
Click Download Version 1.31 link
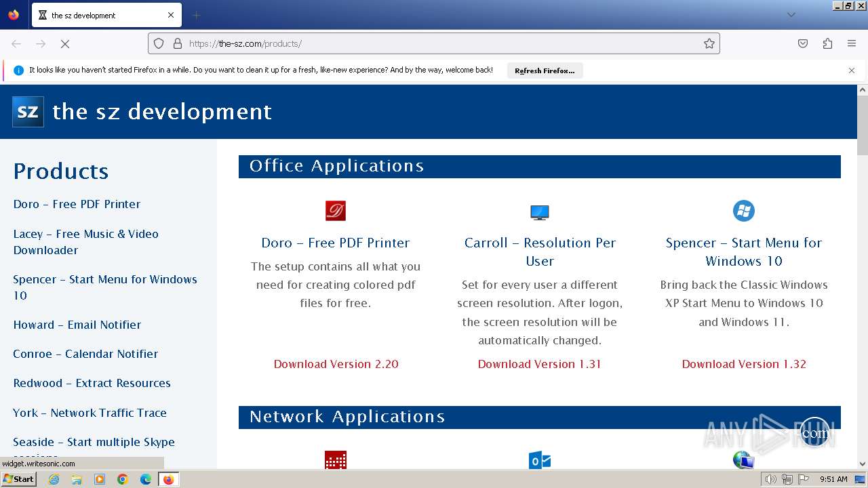[x=540, y=364]
